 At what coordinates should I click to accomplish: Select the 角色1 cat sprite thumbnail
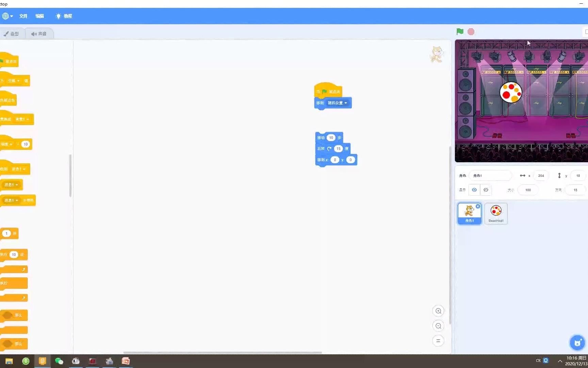coord(470,214)
